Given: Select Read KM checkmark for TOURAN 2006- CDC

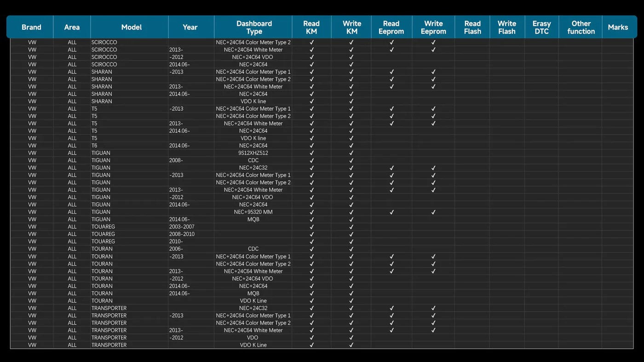Looking at the screenshot, I should [x=311, y=249].
